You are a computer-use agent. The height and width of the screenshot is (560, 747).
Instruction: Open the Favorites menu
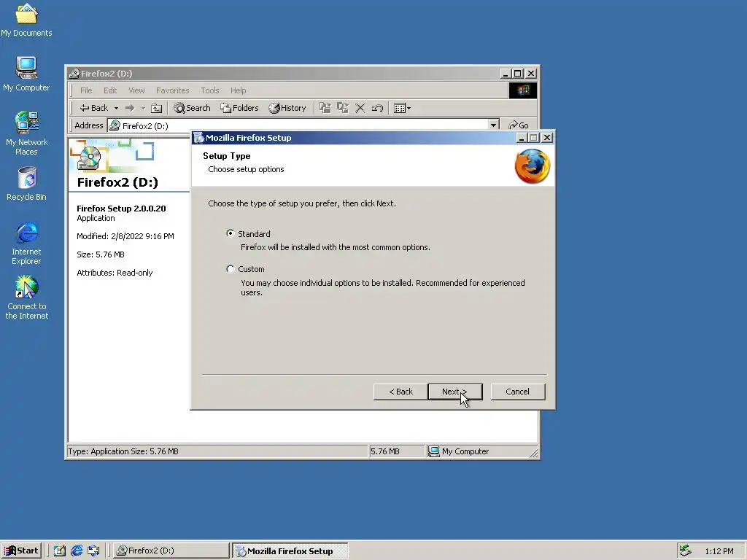pyautogui.click(x=172, y=90)
